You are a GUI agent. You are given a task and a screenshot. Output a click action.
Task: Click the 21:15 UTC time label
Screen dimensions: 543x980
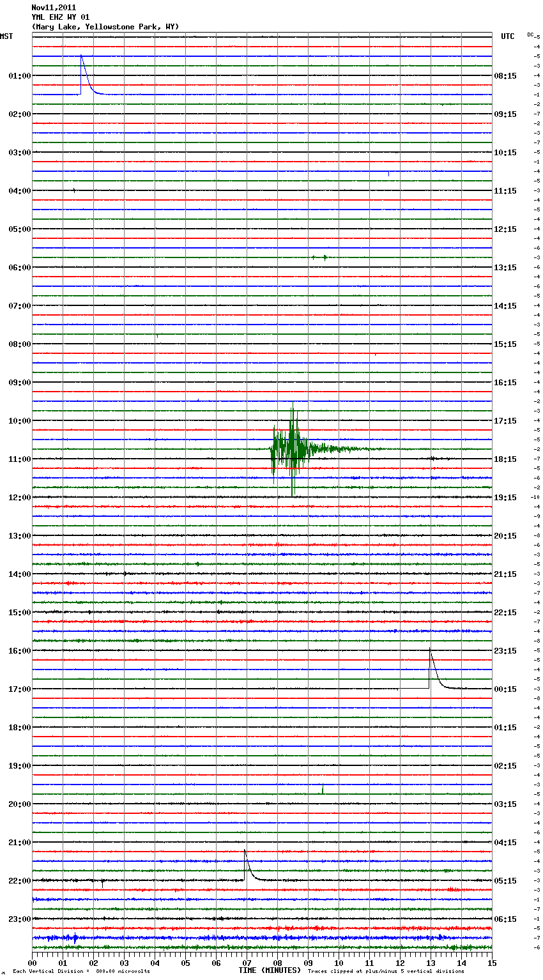(505, 574)
